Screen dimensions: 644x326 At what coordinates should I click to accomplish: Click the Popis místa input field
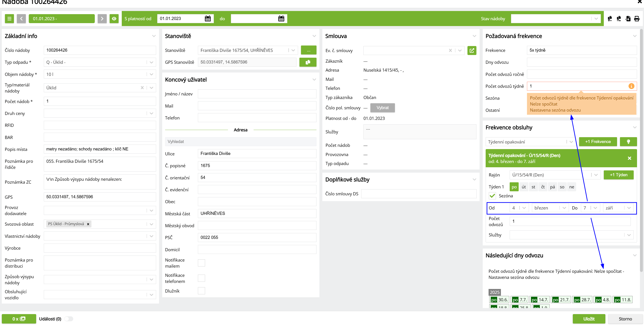100,149
